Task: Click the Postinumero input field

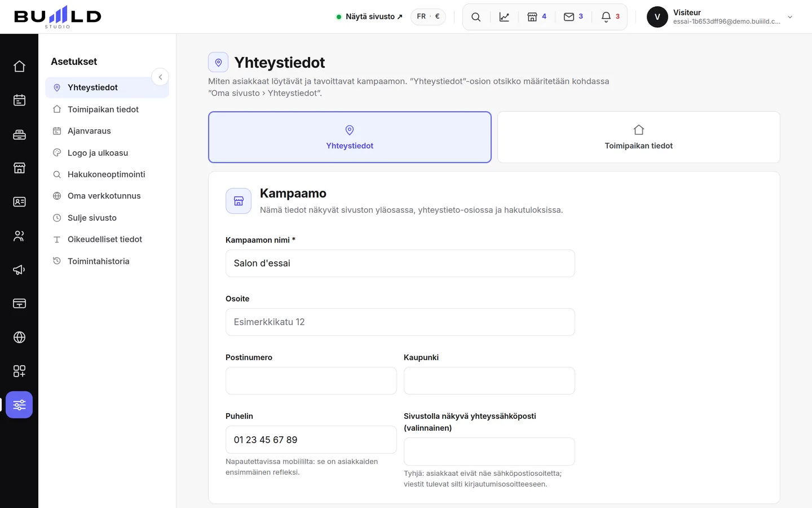Action: pos(311,380)
